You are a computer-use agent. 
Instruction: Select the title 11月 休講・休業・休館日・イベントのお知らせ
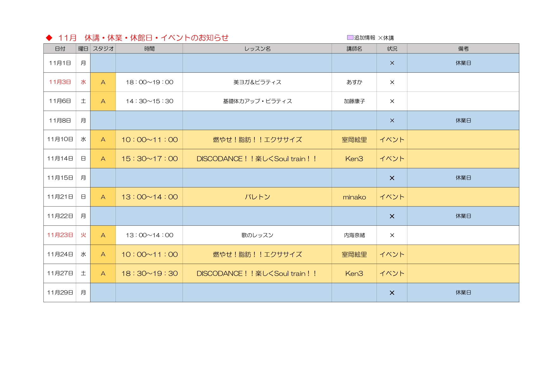tap(143, 38)
